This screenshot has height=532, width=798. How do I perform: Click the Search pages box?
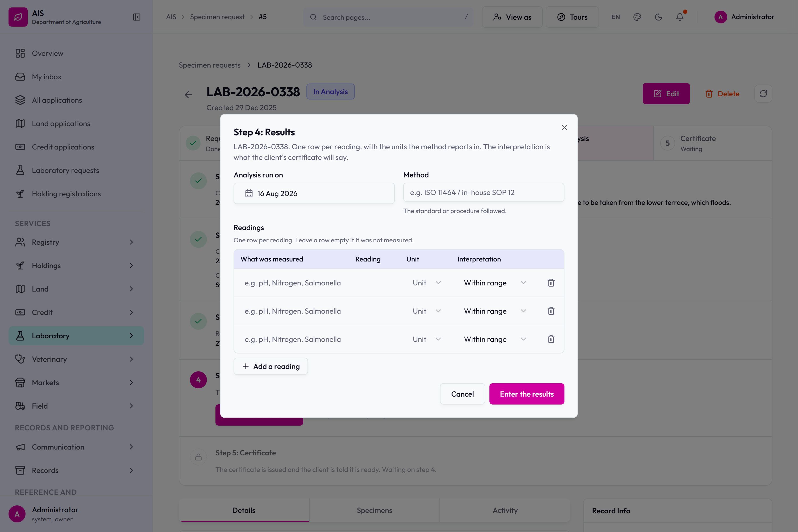(388, 17)
